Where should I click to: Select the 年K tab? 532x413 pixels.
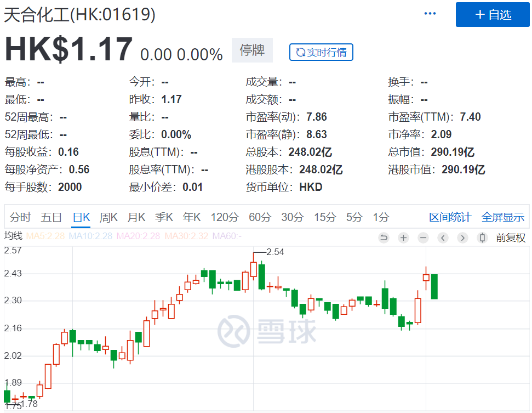[192, 217]
